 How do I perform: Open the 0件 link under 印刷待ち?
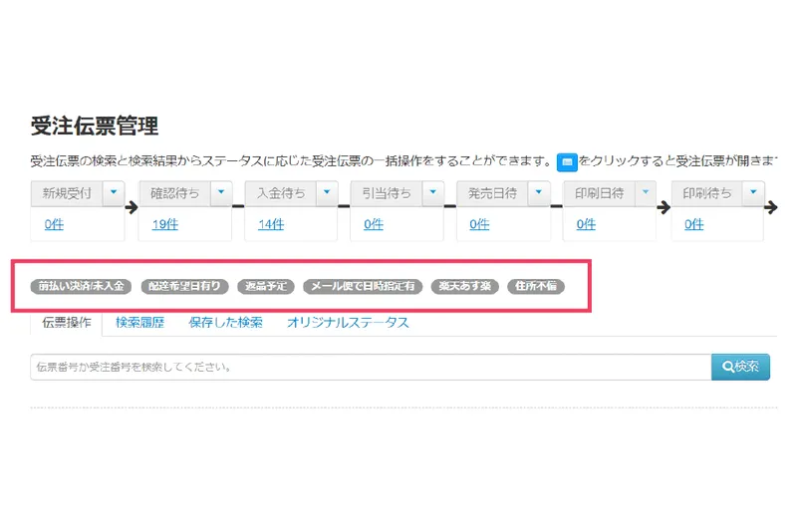(693, 224)
